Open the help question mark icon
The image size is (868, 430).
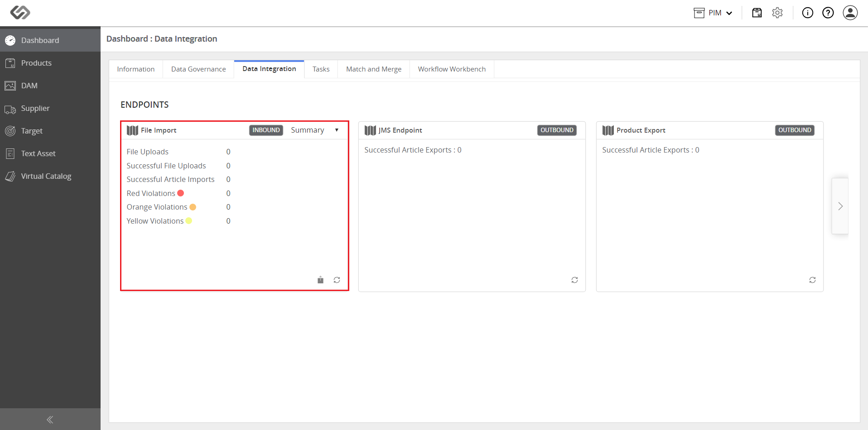coord(828,13)
